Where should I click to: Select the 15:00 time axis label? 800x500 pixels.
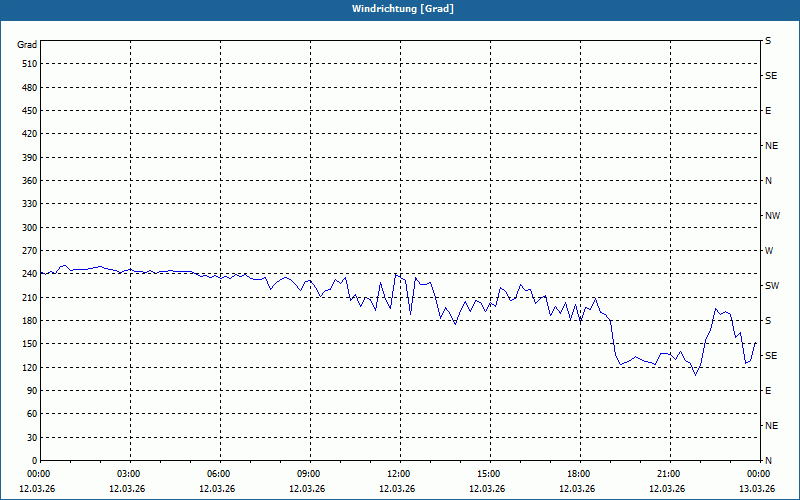[490, 474]
